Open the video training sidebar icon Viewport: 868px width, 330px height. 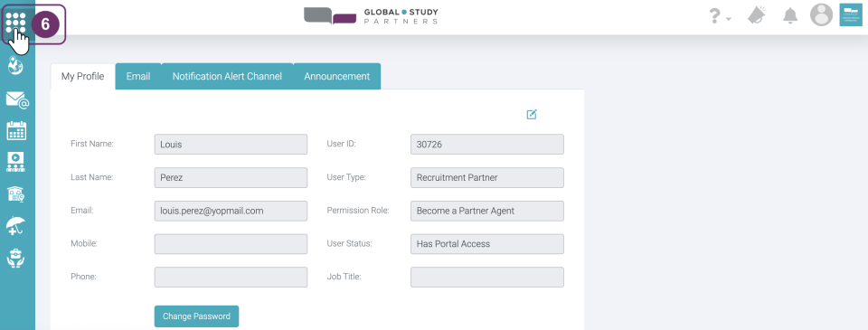pos(16,162)
